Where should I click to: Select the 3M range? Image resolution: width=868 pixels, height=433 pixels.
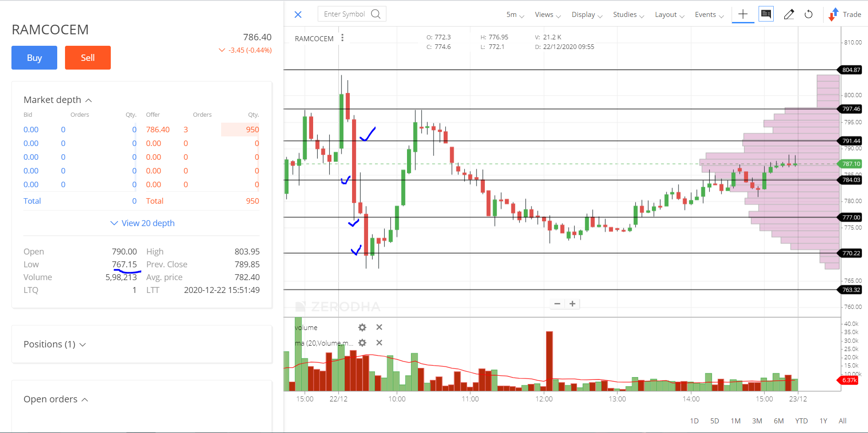[x=757, y=421]
